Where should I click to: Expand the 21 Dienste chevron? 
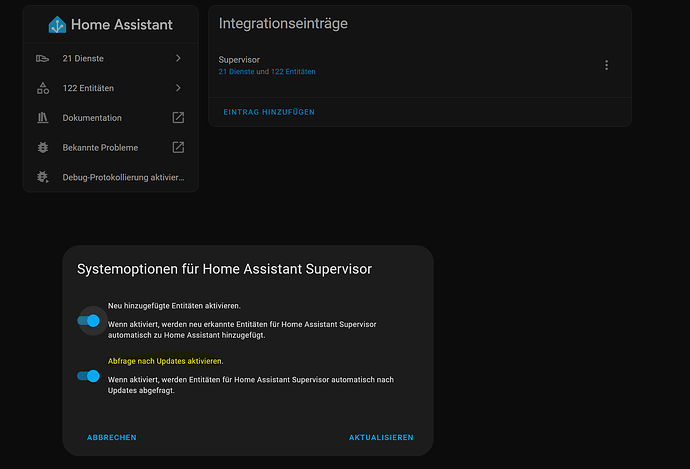click(x=178, y=58)
